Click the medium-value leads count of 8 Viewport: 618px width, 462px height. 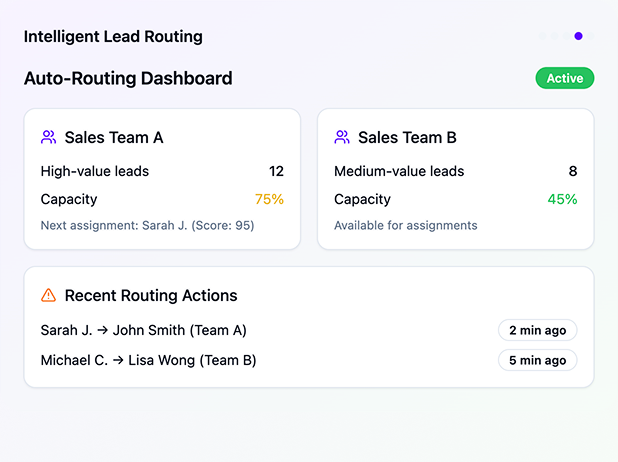[x=572, y=171]
